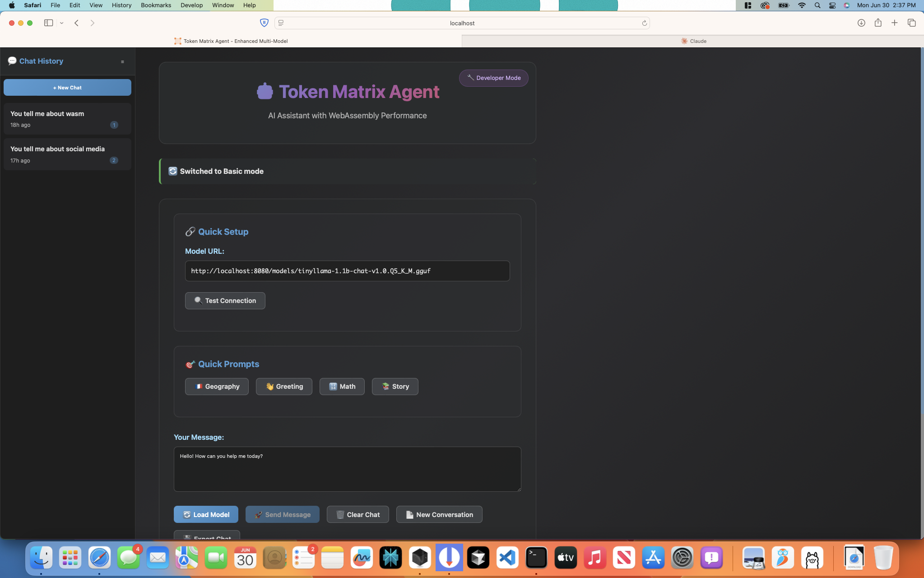
Task: Open Freeform from the Dock
Action: (362, 558)
